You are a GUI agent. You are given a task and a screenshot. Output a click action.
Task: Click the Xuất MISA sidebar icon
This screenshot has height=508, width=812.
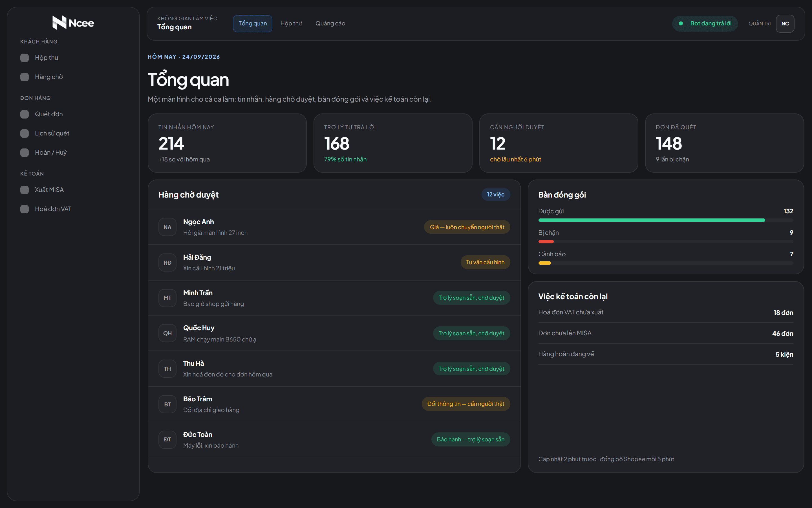click(x=25, y=190)
